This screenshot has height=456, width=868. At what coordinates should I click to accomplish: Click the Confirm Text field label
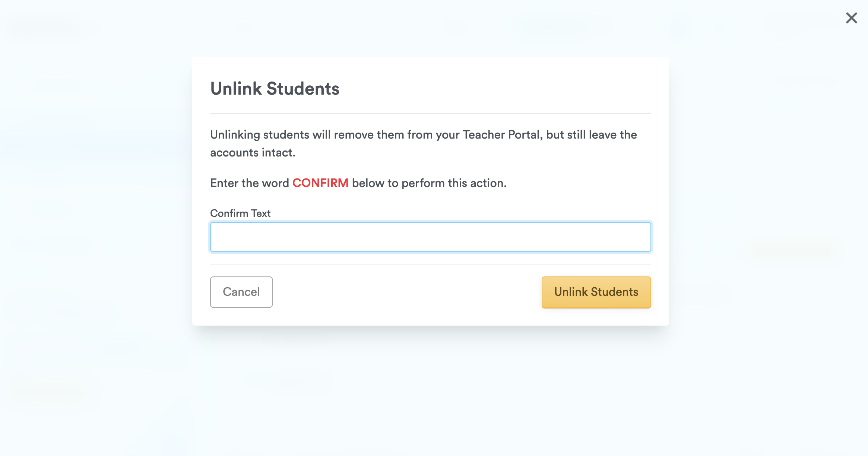[x=240, y=213]
